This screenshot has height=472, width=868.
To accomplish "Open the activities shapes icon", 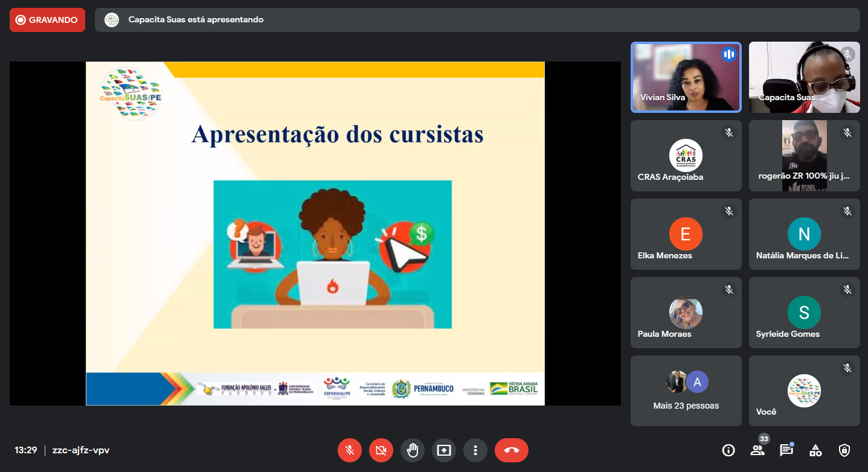I will click(x=815, y=450).
